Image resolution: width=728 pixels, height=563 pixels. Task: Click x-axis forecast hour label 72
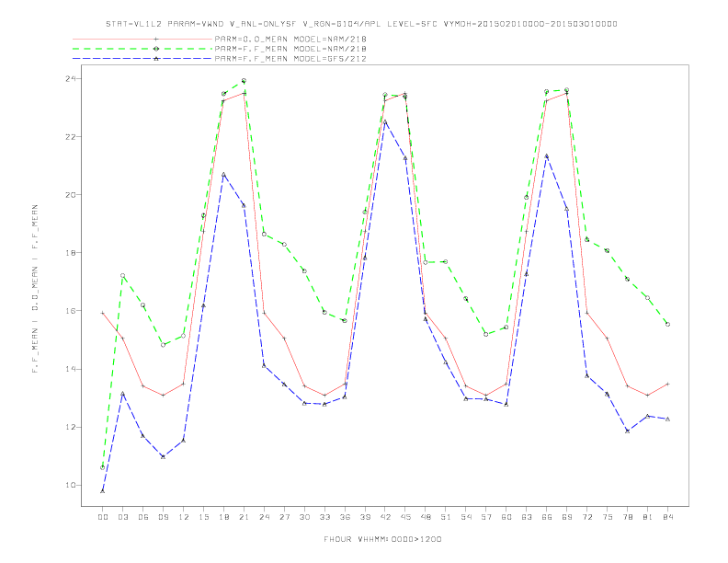(587, 517)
